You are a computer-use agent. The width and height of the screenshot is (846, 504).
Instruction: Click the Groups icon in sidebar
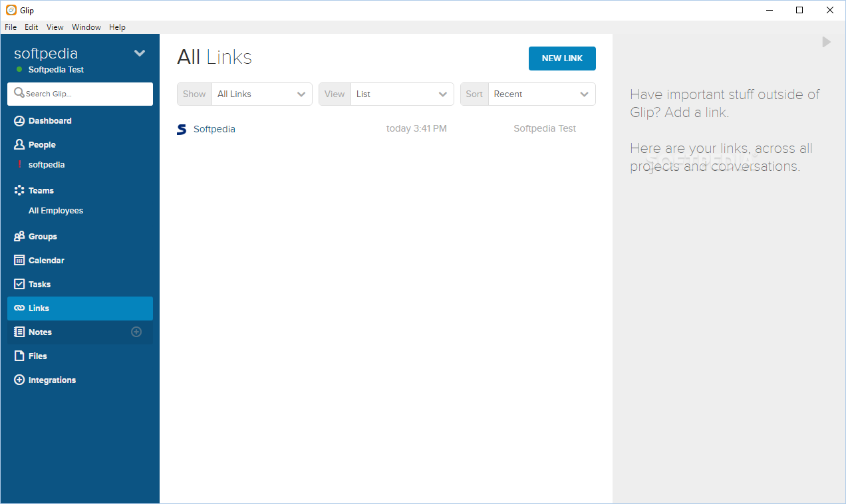(19, 237)
